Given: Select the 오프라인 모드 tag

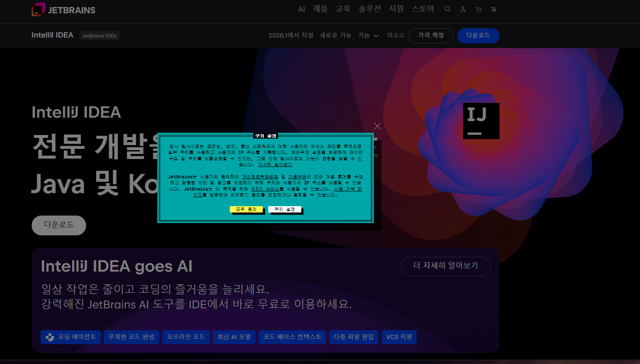Looking at the screenshot, I should 186,337.
